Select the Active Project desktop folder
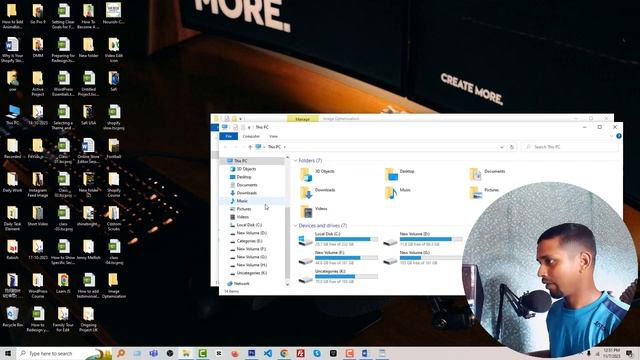This screenshot has height=360, width=640. coord(38,84)
